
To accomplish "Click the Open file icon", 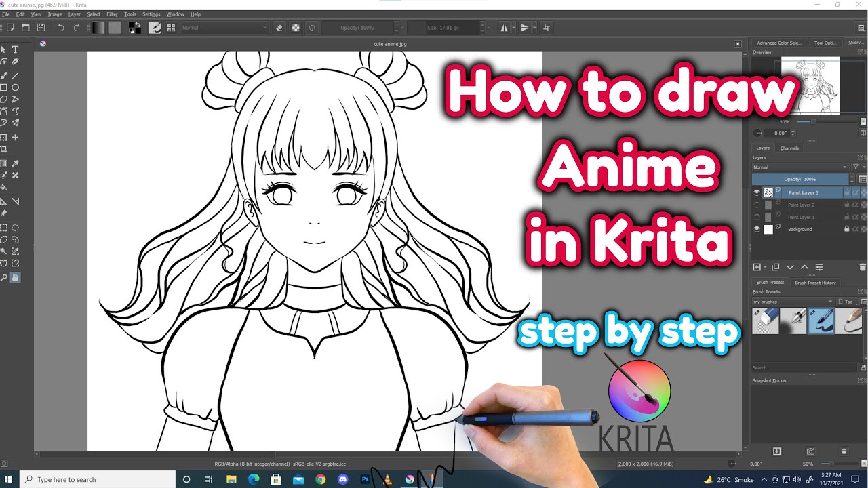I will click(x=25, y=28).
